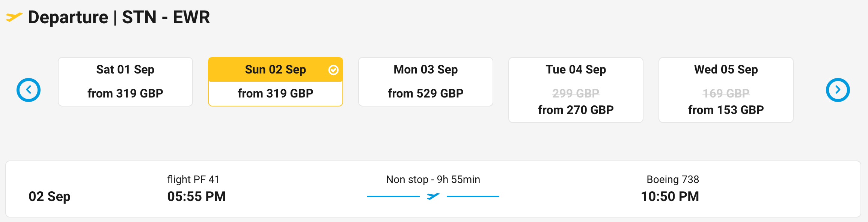Click the crossed-out 169 GBP price
The height and width of the screenshot is (222, 868).
726,93
